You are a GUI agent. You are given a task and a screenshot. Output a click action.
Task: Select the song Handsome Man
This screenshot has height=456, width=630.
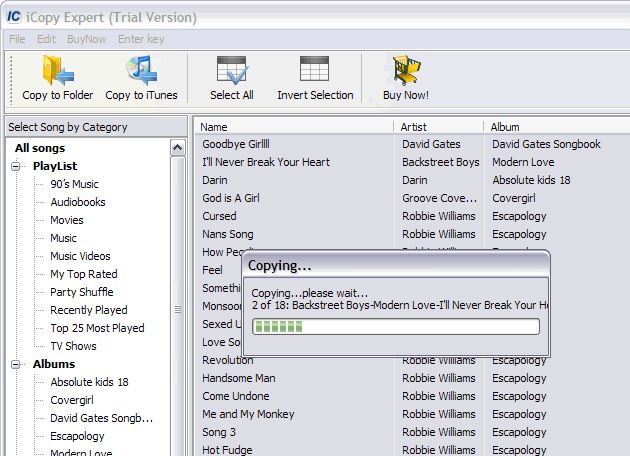click(x=239, y=378)
